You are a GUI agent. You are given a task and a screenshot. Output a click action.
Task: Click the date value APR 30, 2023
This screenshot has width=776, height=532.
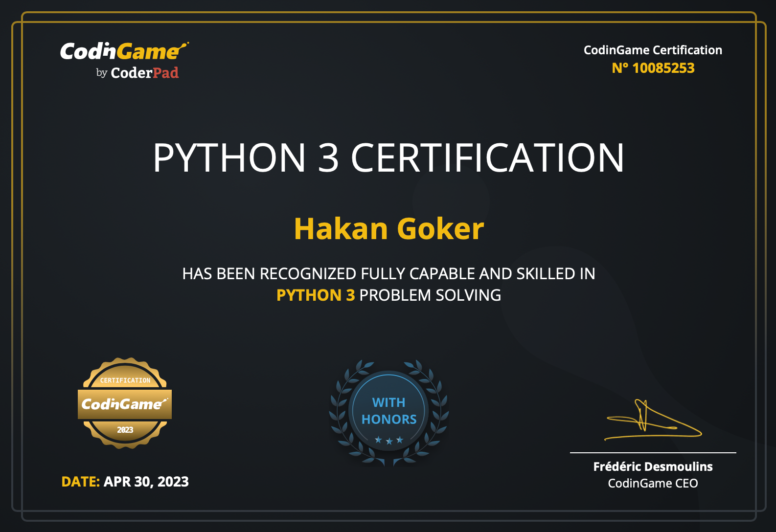(x=146, y=482)
